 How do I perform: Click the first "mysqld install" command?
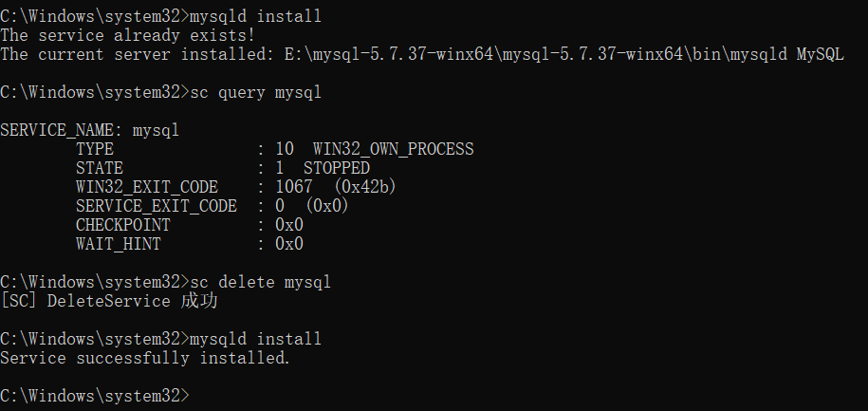point(255,16)
